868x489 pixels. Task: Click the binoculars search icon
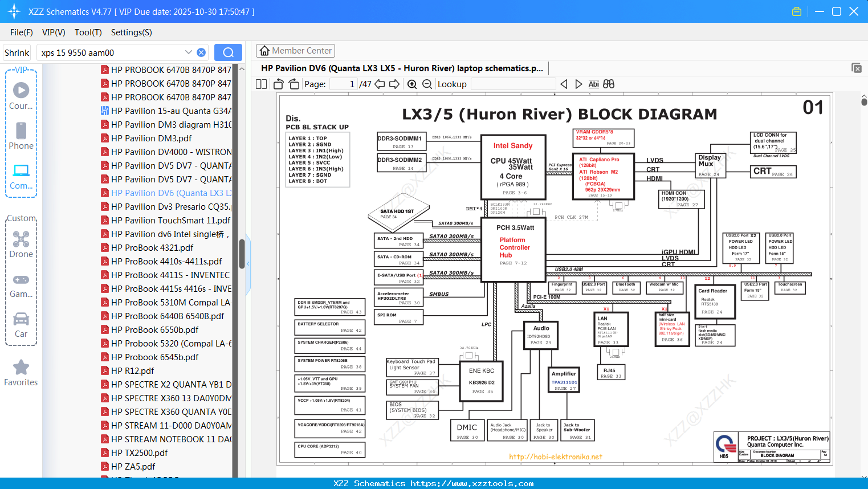pyautogui.click(x=609, y=84)
